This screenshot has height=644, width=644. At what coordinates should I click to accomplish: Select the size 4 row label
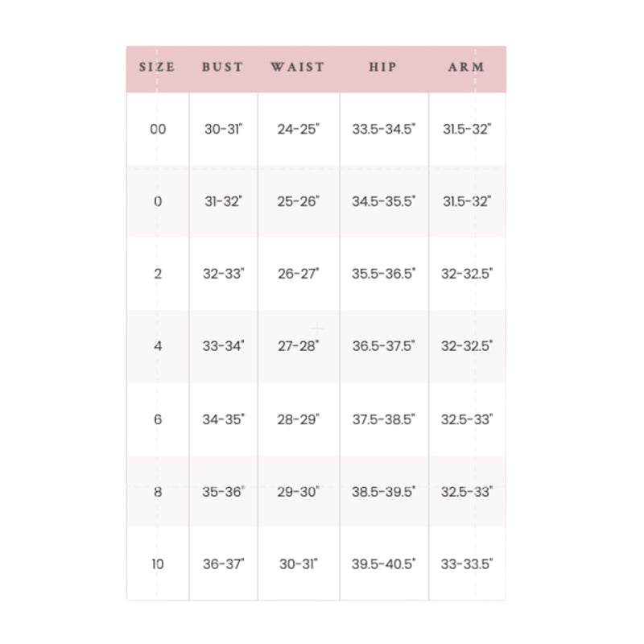[x=158, y=346]
